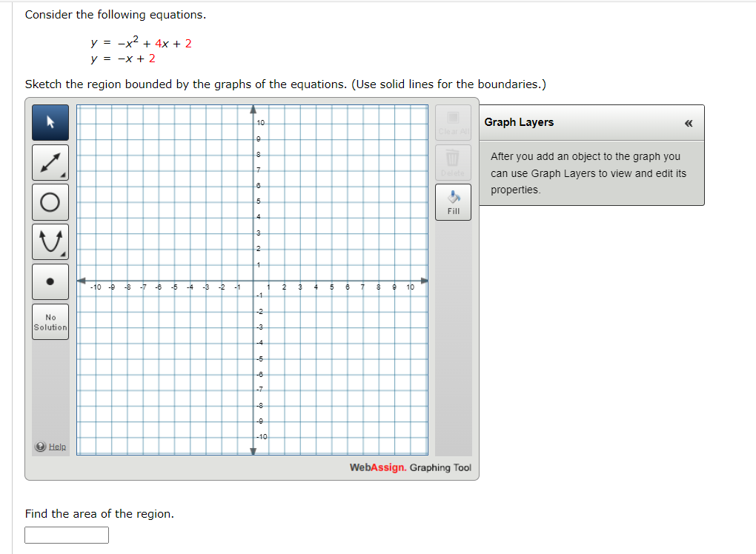The image size is (756, 554).
Task: Click the Fill paint bucket icon
Action: point(453,198)
